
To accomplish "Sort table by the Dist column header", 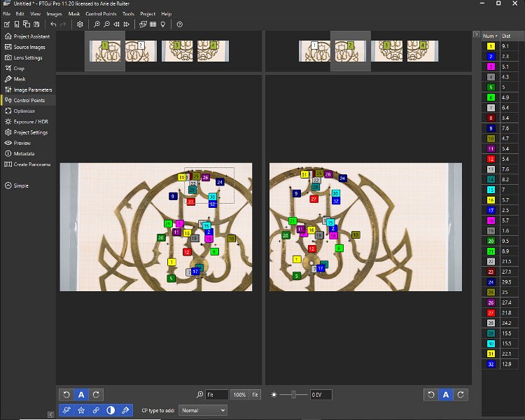I will (508, 36).
